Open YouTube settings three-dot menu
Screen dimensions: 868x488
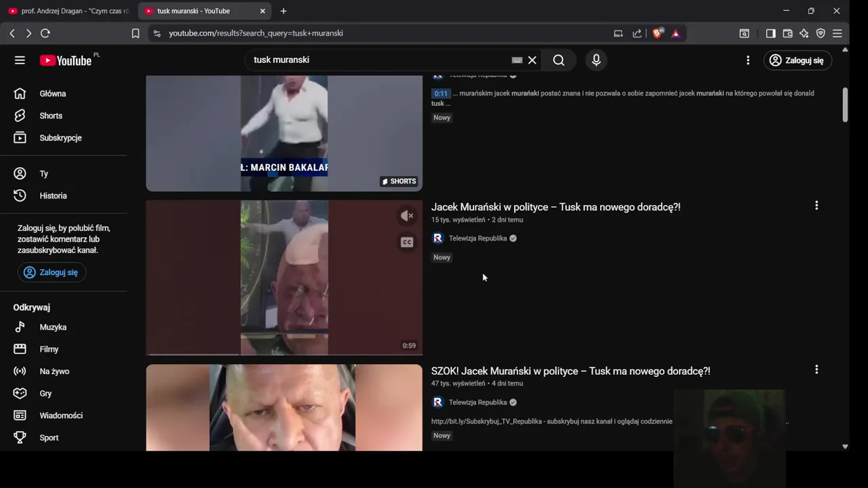pyautogui.click(x=748, y=60)
